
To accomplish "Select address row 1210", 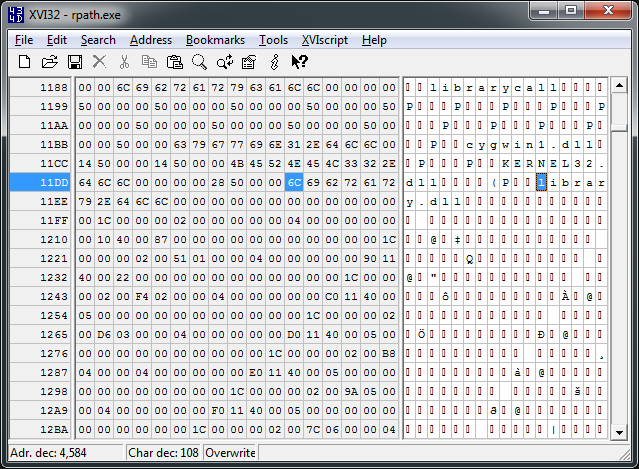I will pos(40,240).
